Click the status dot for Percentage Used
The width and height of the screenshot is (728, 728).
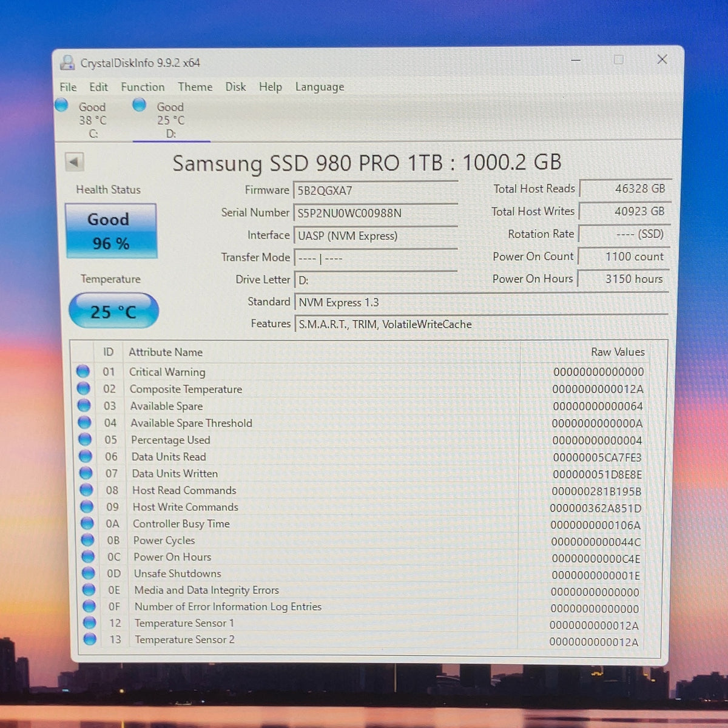pyautogui.click(x=86, y=439)
